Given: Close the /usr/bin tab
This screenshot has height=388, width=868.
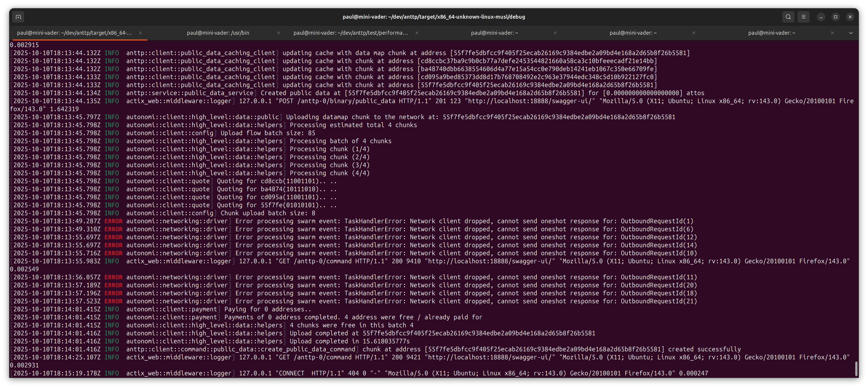Looking at the screenshot, I should (x=279, y=33).
